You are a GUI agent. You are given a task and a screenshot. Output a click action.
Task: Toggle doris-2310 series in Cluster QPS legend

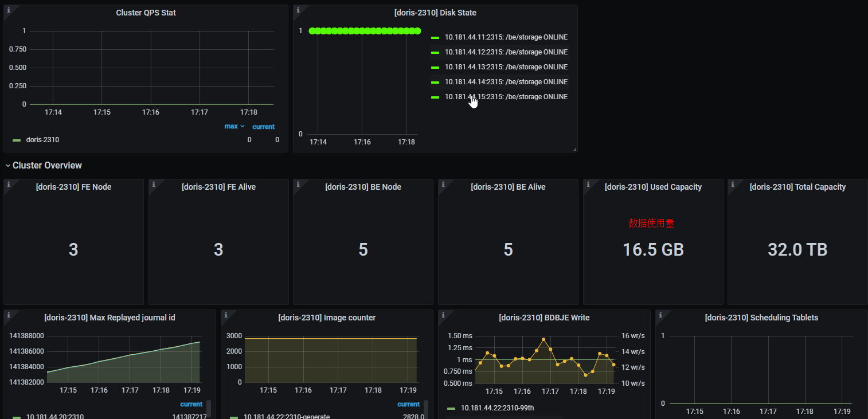[x=42, y=140]
